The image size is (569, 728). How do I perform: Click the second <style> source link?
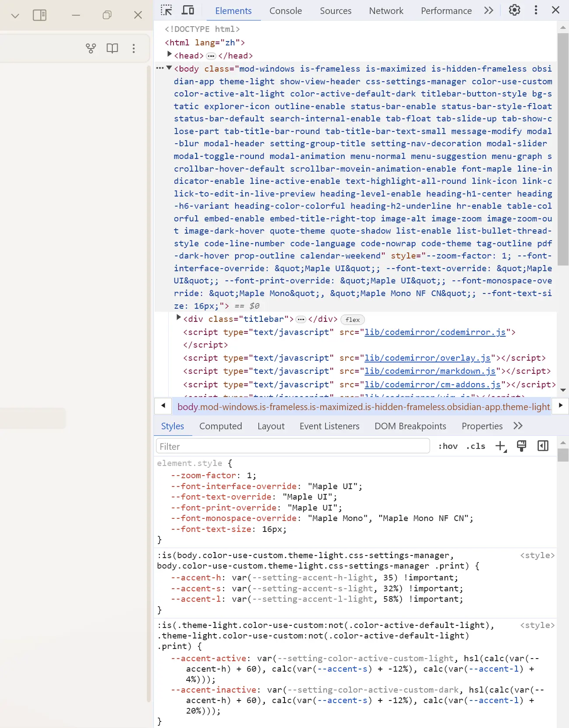pyautogui.click(x=537, y=625)
